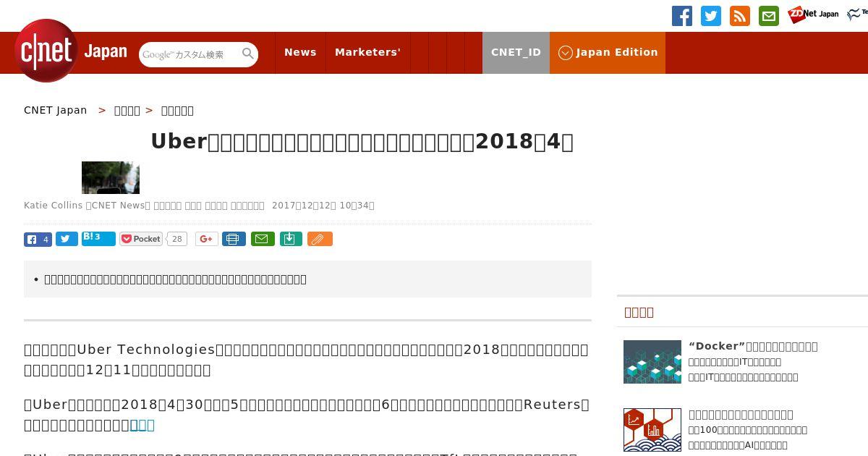Open the CNET_ID tab
868x456 pixels.
pos(516,52)
